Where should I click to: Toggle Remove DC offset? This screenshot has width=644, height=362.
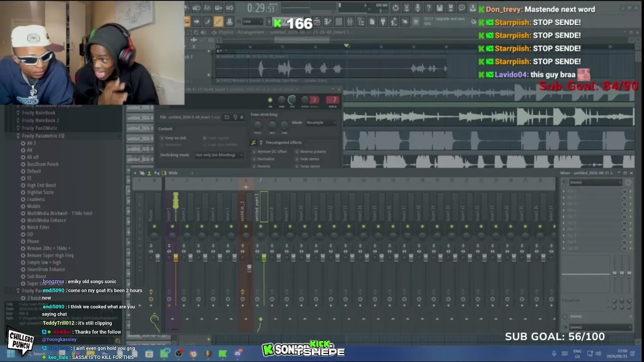270,151
